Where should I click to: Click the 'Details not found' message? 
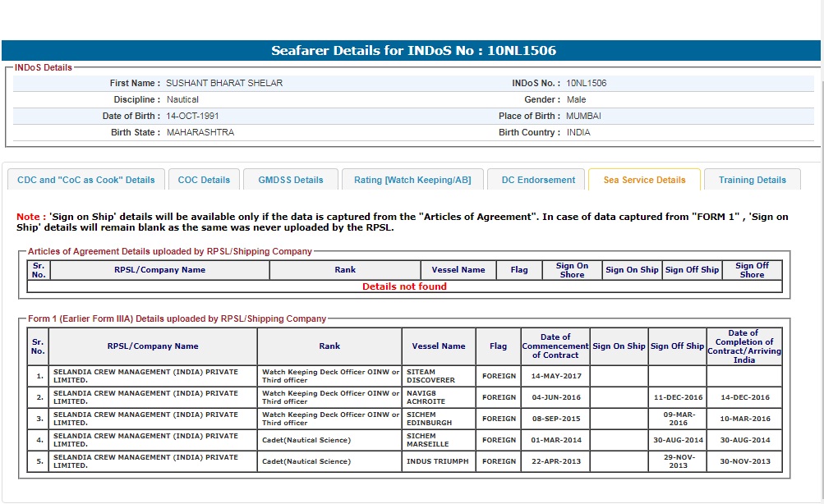click(404, 286)
